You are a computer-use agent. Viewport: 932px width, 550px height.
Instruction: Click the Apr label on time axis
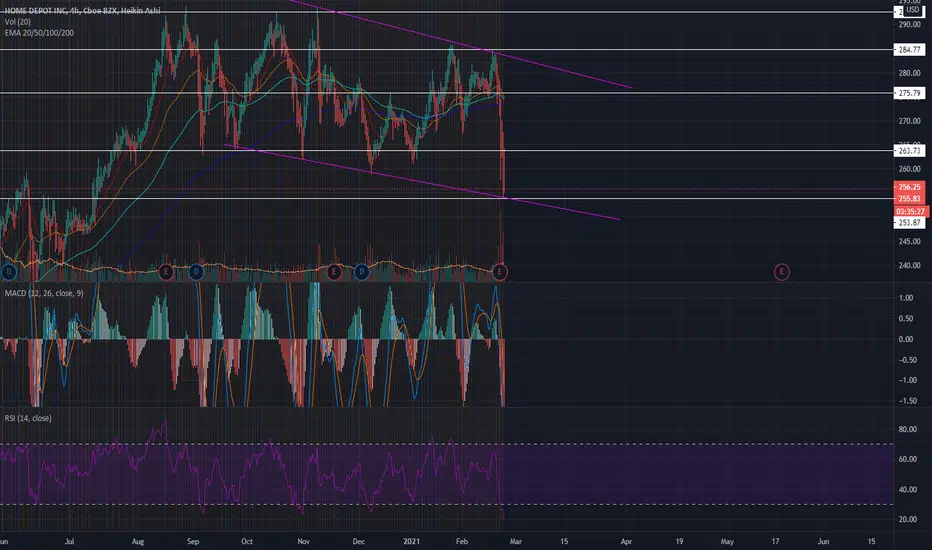coord(626,542)
